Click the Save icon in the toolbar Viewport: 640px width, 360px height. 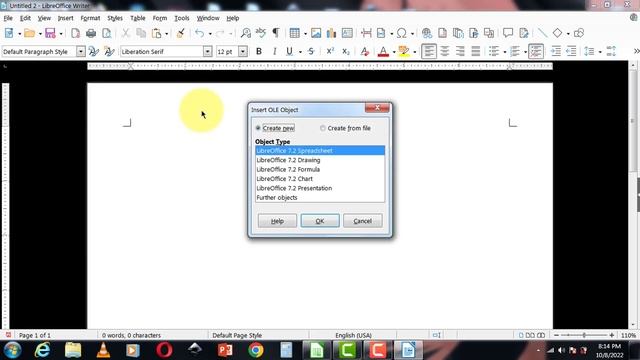(x=50, y=33)
